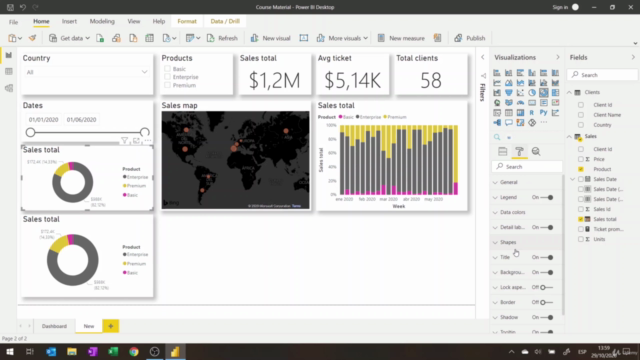Check the Price field checkbox

tap(581, 159)
